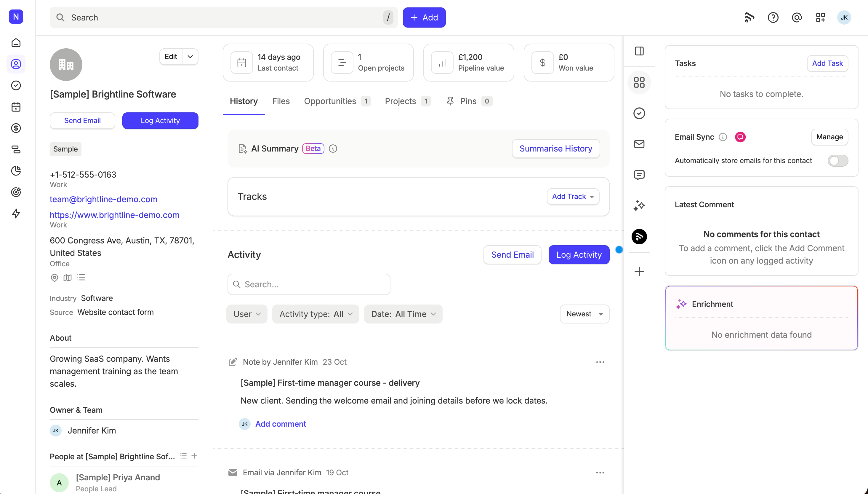Open the Add Track dropdown
868x494 pixels.
point(573,197)
